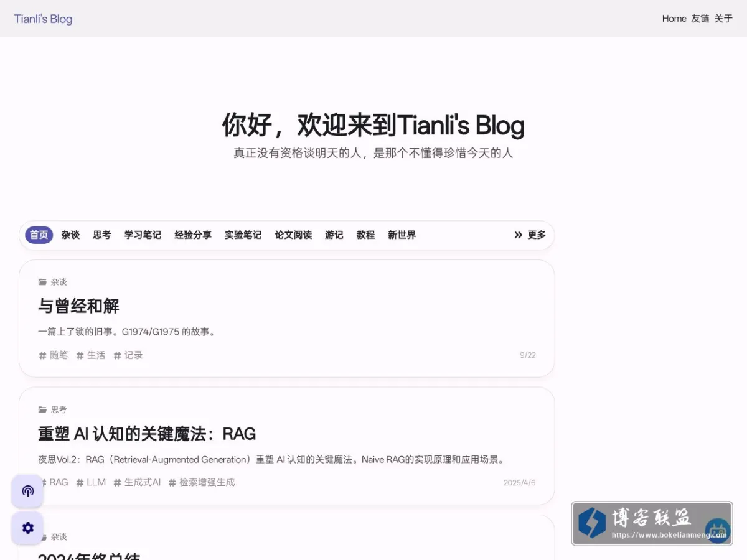The height and width of the screenshot is (560, 747).
Task: Open the settings gear floating button
Action: 27,528
